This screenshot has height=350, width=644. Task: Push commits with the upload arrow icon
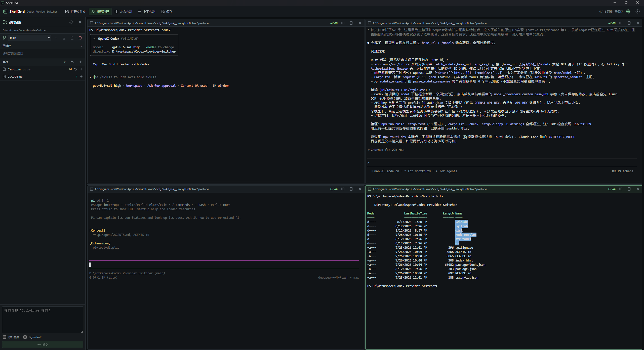tap(72, 38)
